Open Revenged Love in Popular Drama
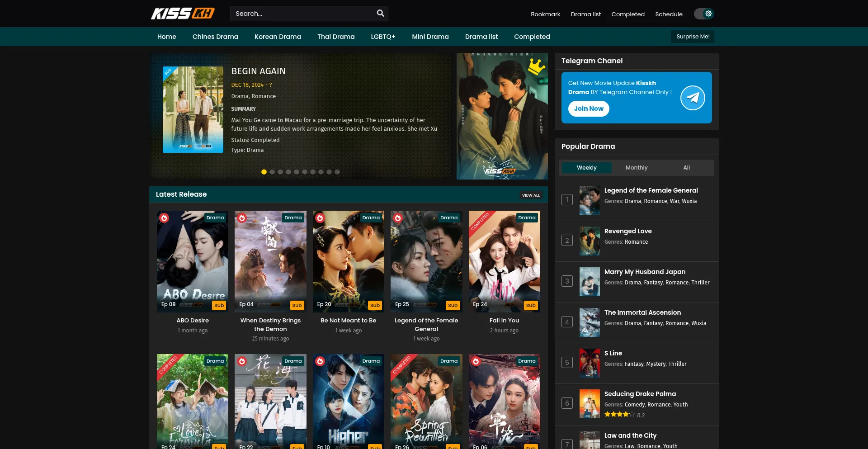The width and height of the screenshot is (868, 449). coord(628,231)
